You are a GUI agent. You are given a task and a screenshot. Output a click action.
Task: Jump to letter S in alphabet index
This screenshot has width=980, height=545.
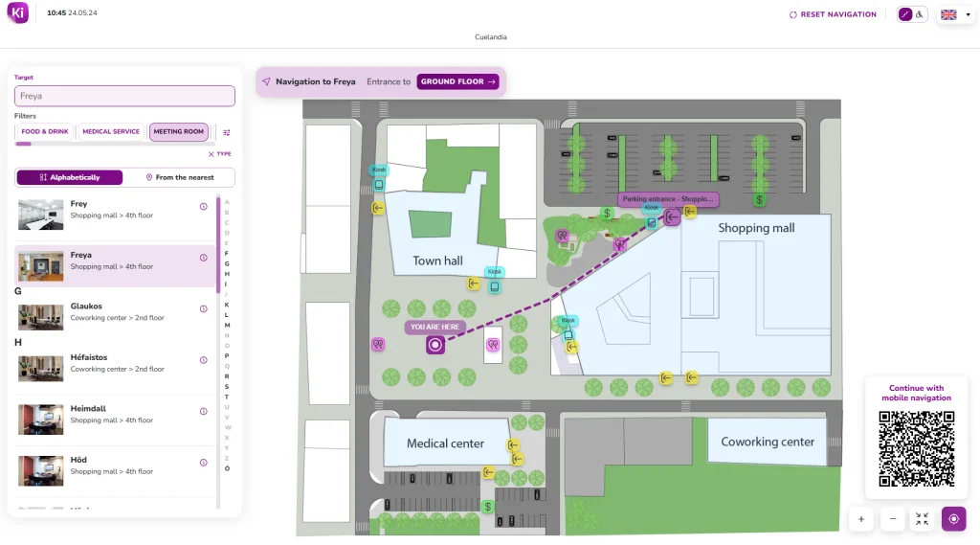(227, 386)
